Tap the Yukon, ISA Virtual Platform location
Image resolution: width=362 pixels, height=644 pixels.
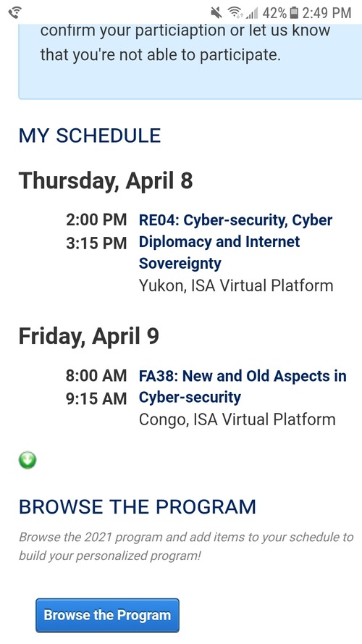pos(236,285)
